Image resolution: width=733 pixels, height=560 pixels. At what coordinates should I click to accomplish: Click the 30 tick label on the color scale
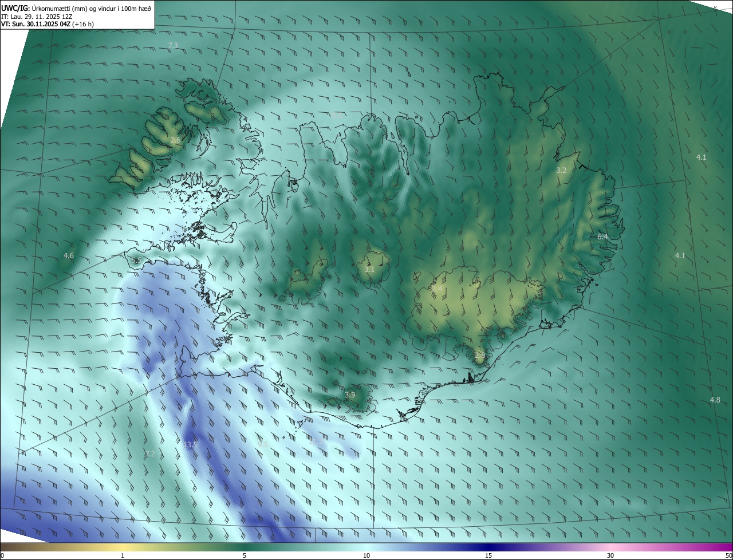tap(610, 555)
